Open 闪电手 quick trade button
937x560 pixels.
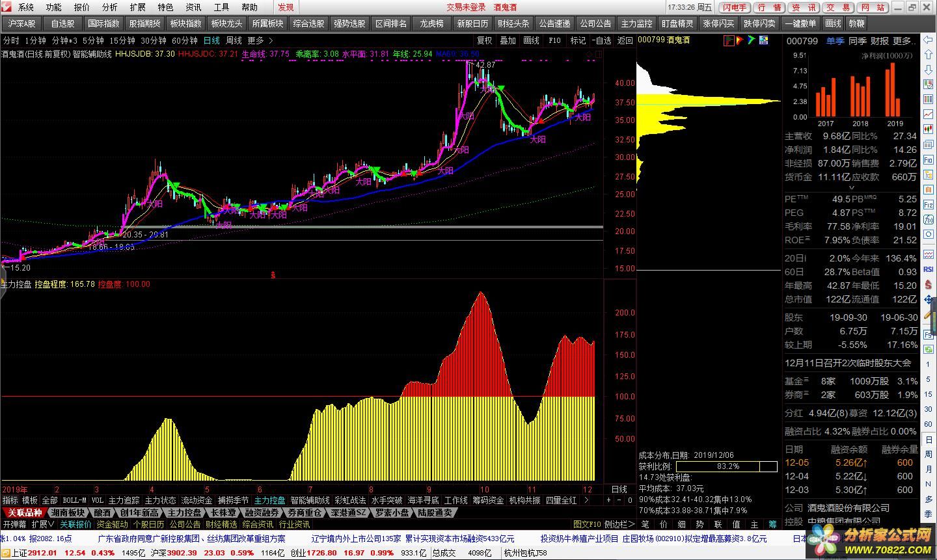(x=735, y=7)
